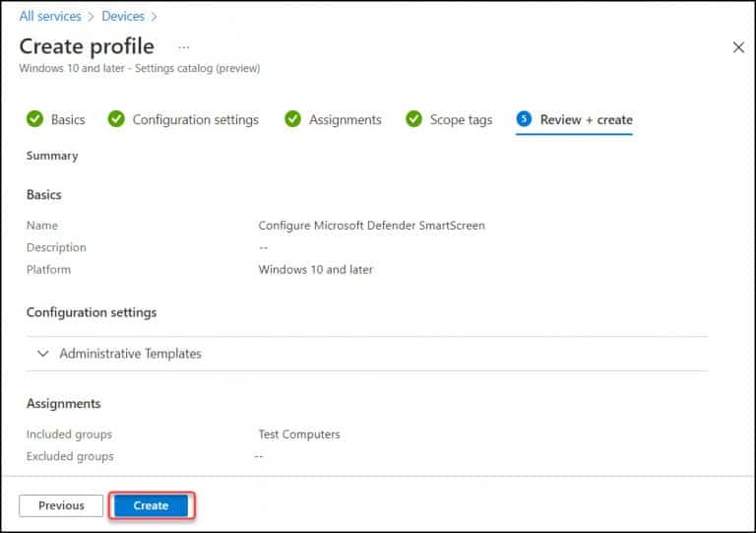Switch to the Basics step tab
Screen dimensions: 756x533
coord(56,119)
